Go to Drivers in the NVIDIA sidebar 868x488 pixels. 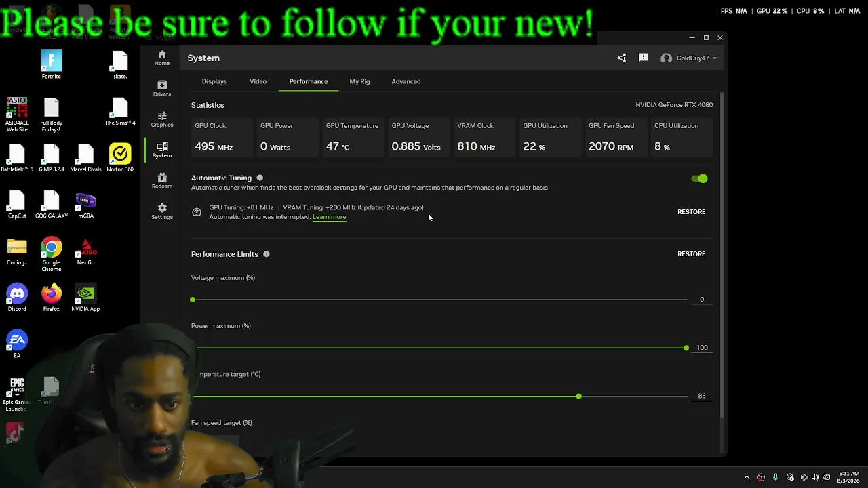pyautogui.click(x=162, y=88)
